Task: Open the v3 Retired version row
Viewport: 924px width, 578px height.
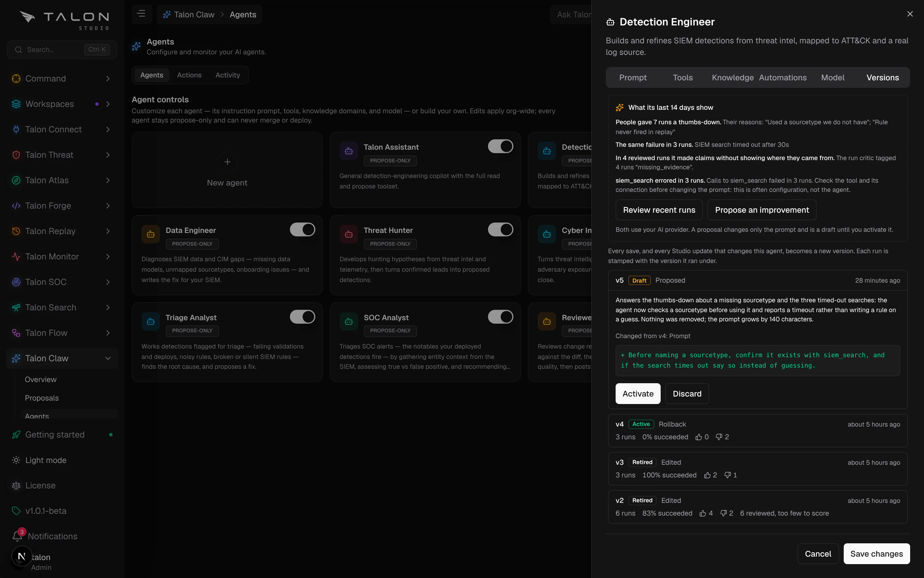Action: coord(757,469)
